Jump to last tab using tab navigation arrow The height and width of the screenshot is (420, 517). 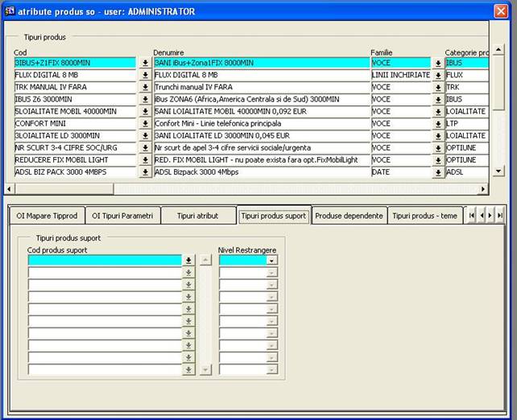500,216
